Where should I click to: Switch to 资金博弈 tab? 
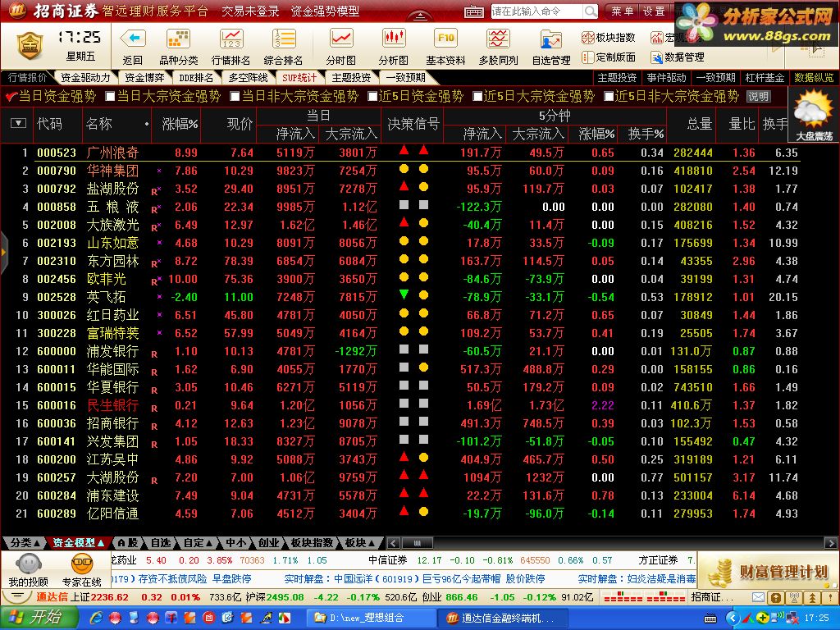point(144,78)
